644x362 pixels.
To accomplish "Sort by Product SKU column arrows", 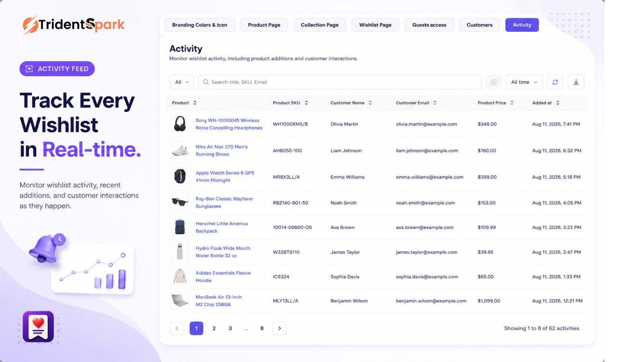I will coord(306,103).
